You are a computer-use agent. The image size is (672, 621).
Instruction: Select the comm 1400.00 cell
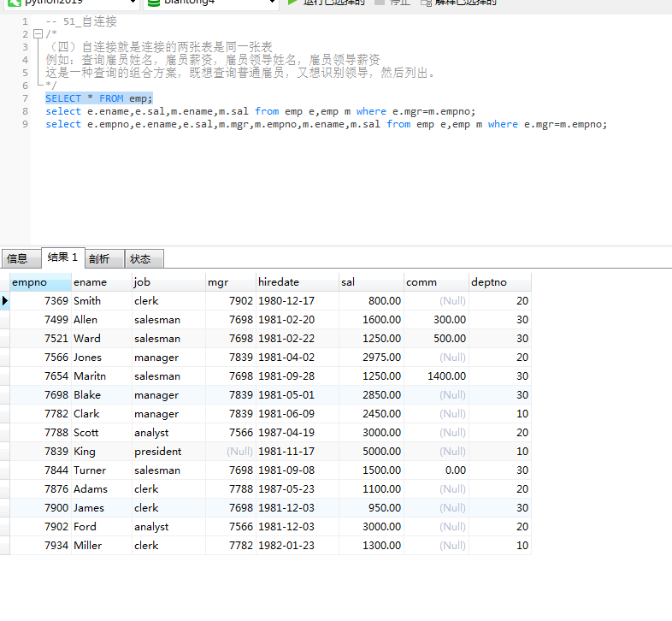436,376
